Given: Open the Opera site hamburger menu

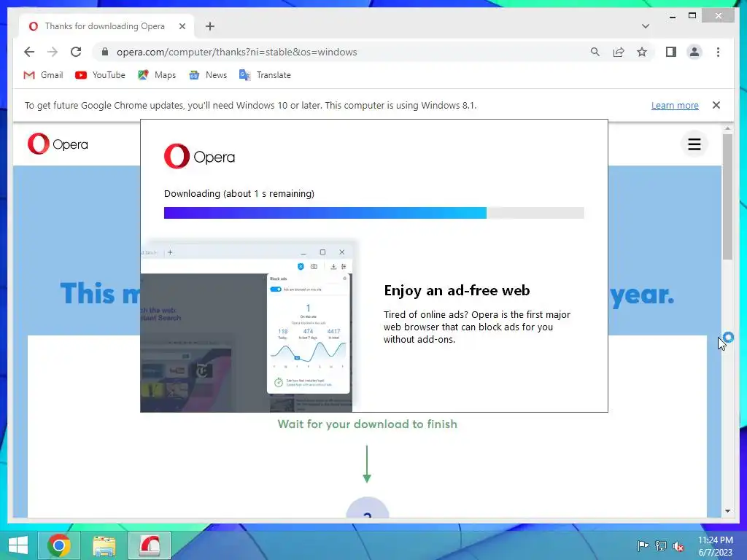Looking at the screenshot, I should pos(694,144).
